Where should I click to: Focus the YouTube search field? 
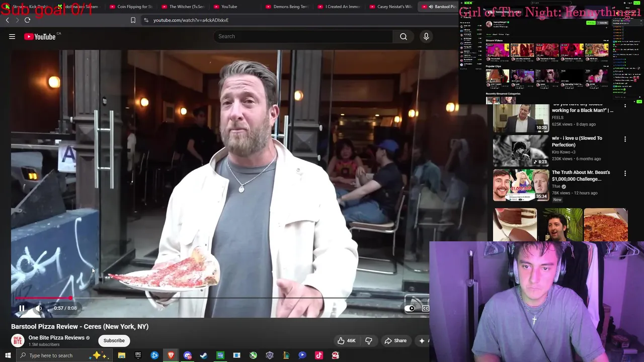[x=303, y=36]
